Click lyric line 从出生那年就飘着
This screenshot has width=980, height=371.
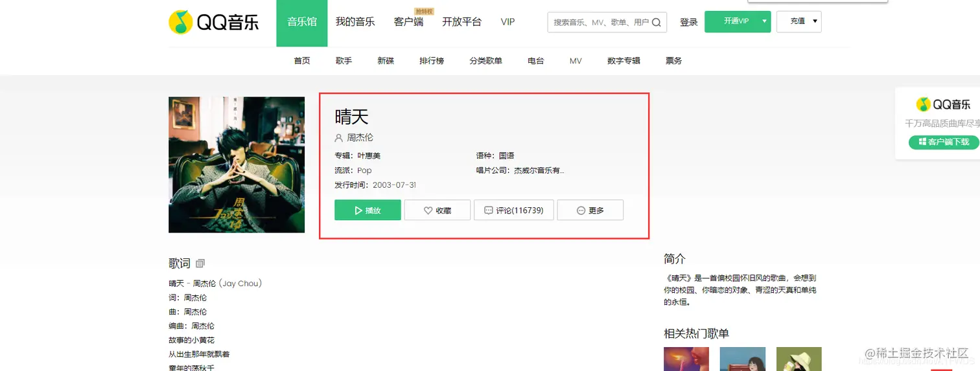tap(199, 354)
